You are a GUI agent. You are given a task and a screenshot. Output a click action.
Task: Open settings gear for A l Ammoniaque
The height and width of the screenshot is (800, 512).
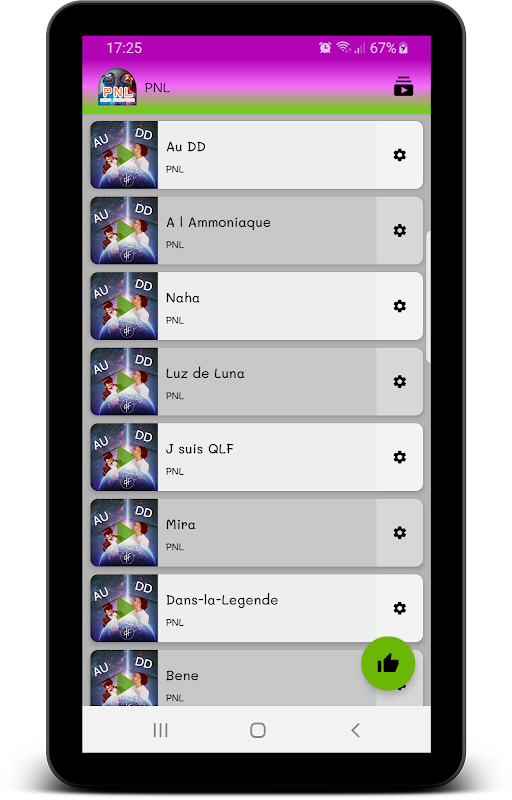400,231
